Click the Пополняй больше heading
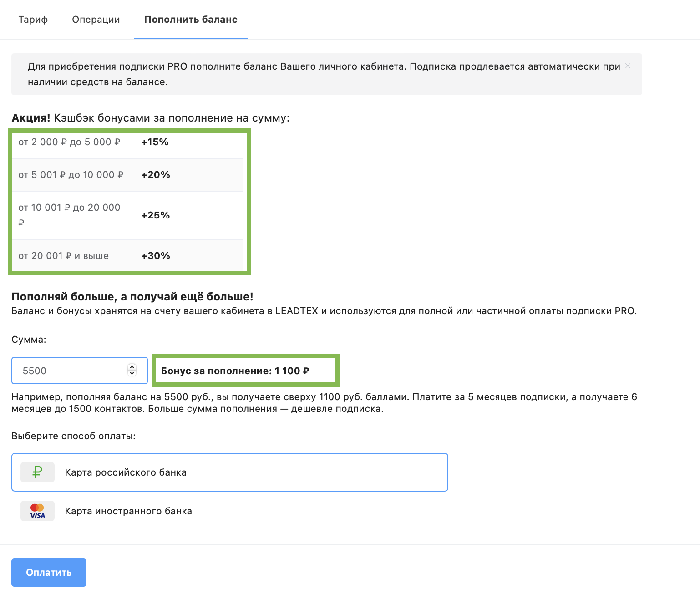This screenshot has height=599, width=700. [x=132, y=297]
